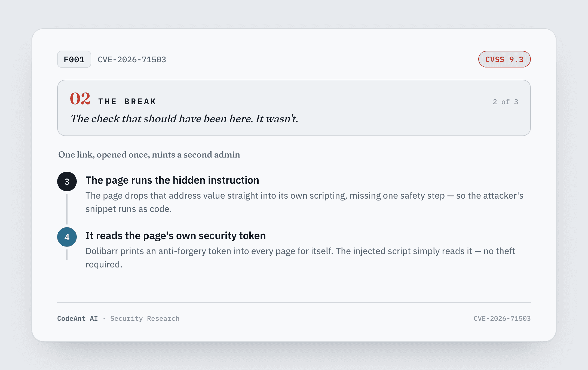This screenshot has height=370, width=588.
Task: Click the step 4 description about Dolibarr token
Action: [300, 258]
